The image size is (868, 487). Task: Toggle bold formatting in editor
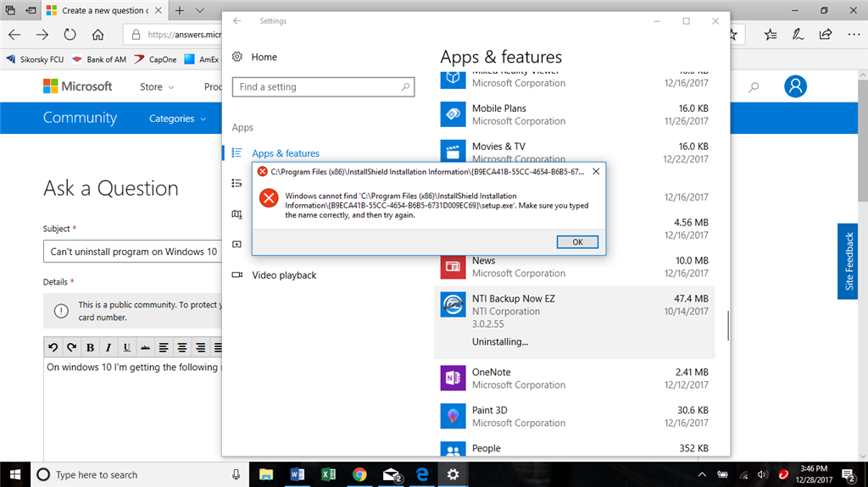tap(90, 347)
